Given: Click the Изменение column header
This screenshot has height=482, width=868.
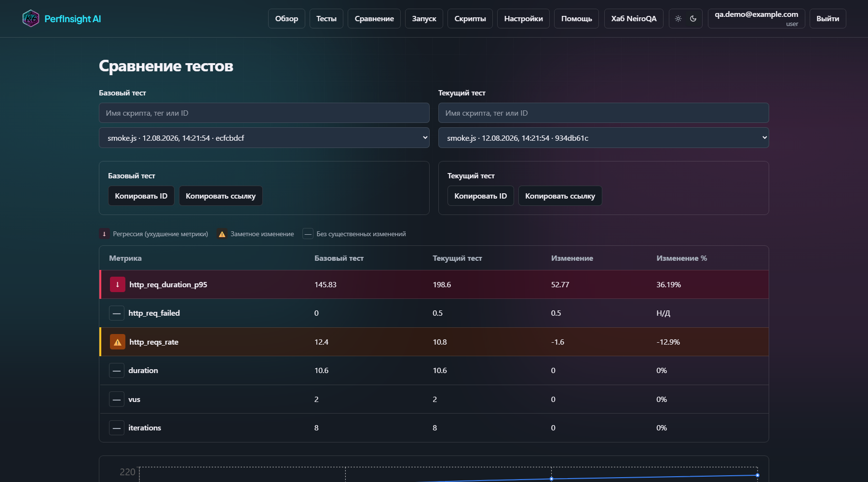Looking at the screenshot, I should pos(572,258).
